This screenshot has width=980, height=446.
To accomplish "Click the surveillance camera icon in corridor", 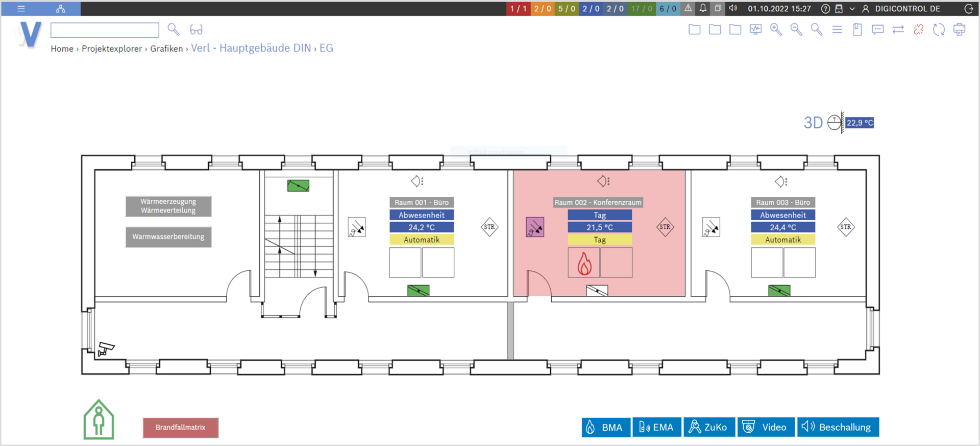I will (x=106, y=349).
